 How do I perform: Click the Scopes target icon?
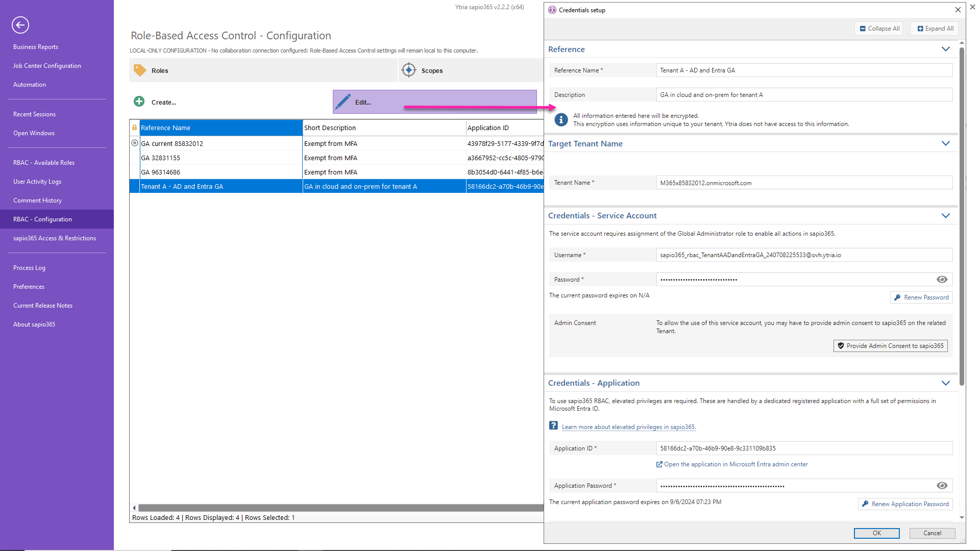409,70
